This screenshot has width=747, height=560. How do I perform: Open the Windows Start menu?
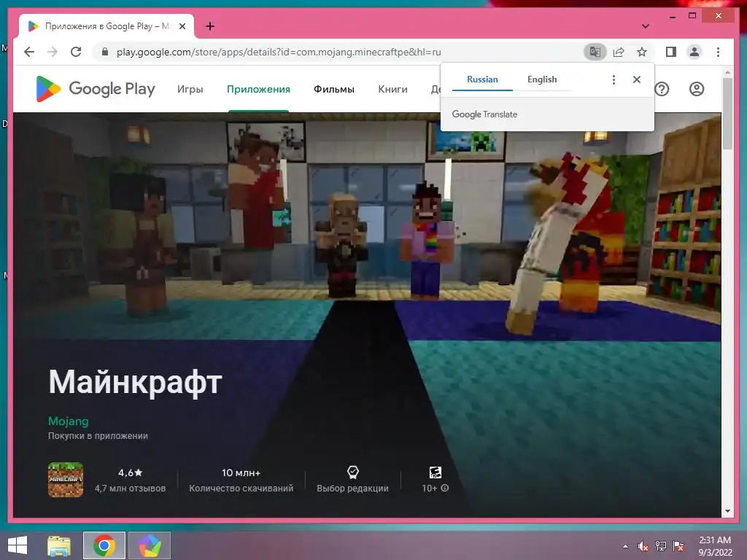pyautogui.click(x=18, y=545)
